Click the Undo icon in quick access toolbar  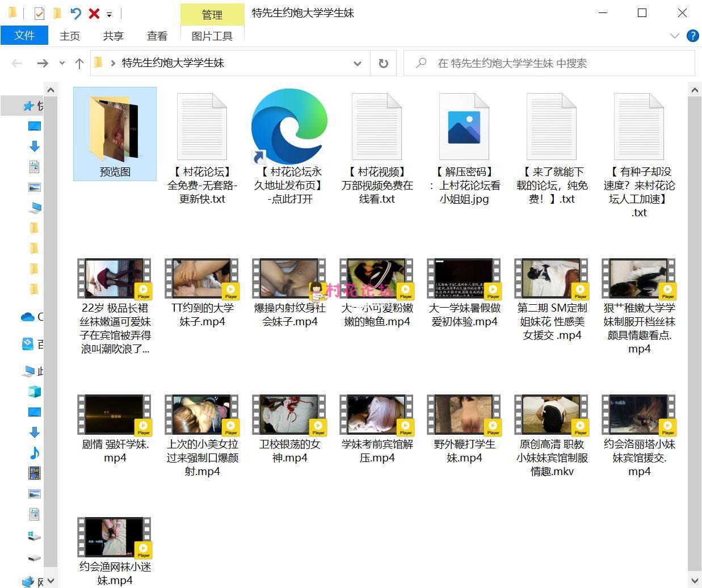[75, 13]
